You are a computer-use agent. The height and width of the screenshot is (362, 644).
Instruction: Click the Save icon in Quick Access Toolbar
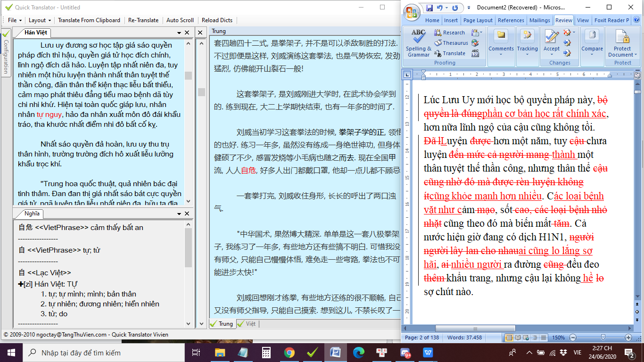click(x=429, y=8)
